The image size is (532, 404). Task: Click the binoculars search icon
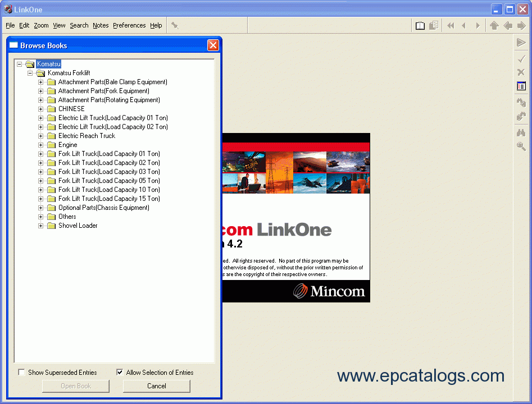521,132
